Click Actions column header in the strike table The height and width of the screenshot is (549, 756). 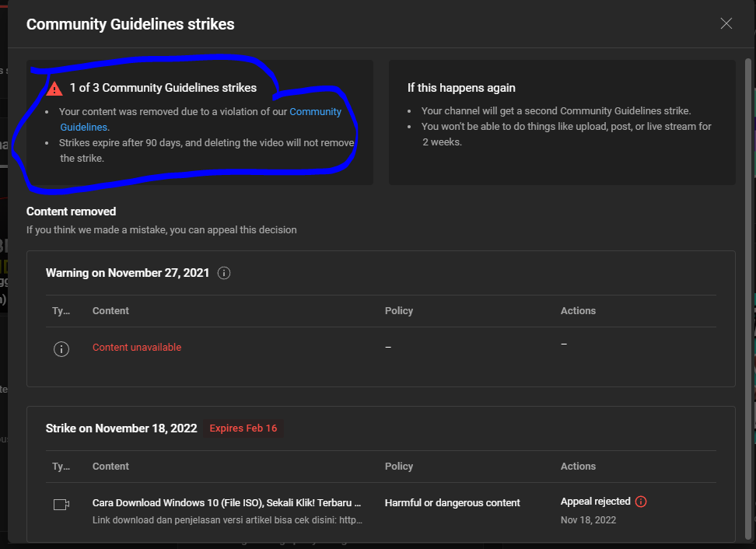coord(578,466)
